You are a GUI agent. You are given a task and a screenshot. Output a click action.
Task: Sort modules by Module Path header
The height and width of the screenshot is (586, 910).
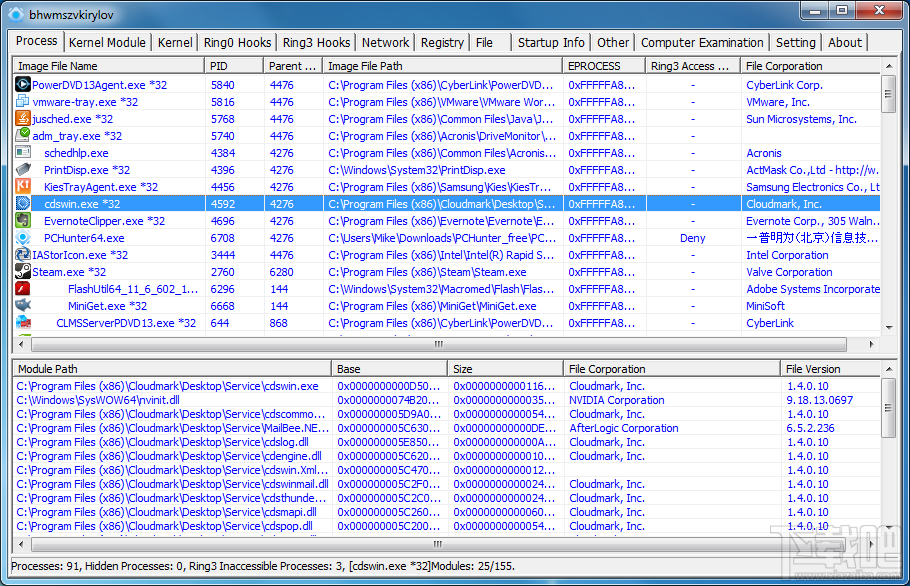(172, 368)
